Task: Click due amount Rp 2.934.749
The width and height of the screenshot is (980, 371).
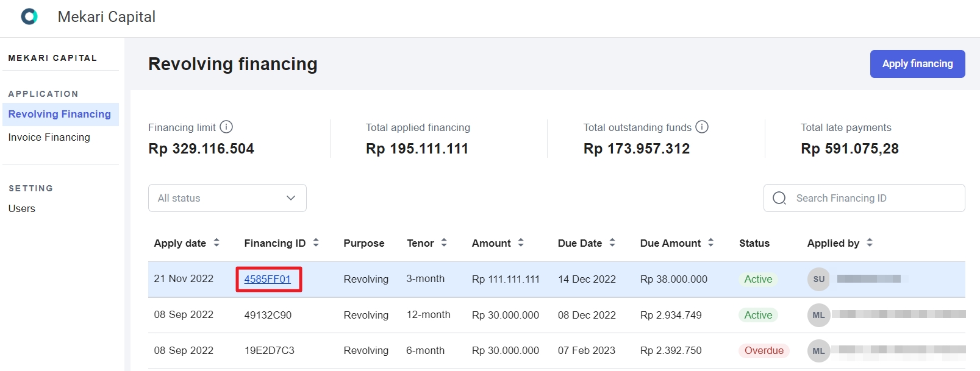Action: pos(671,315)
